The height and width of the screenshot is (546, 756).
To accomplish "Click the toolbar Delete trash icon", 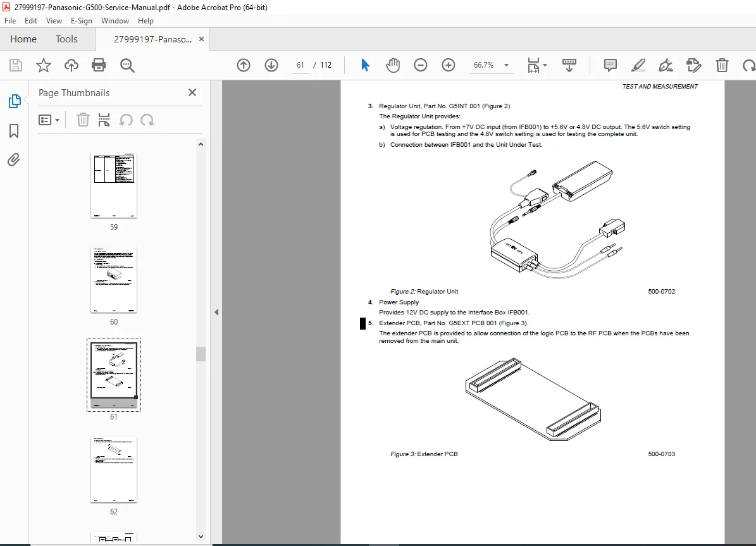I will pyautogui.click(x=722, y=65).
